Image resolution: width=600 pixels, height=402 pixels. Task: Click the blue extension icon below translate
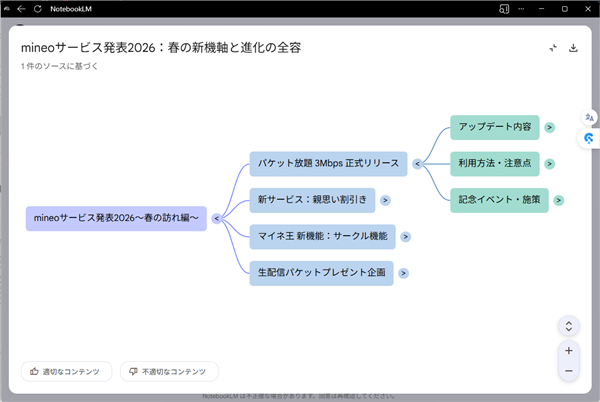pyautogui.click(x=588, y=138)
